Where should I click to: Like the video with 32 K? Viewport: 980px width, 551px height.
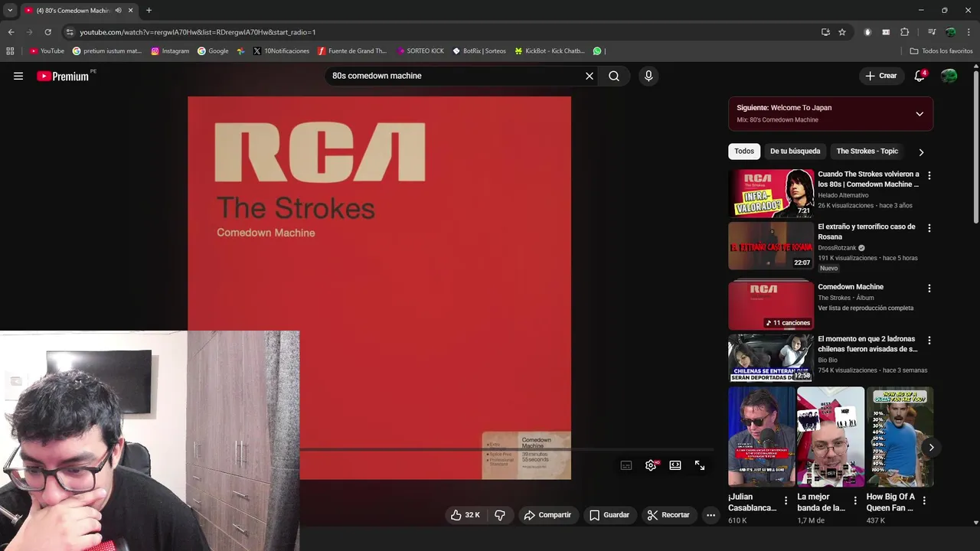465,515
